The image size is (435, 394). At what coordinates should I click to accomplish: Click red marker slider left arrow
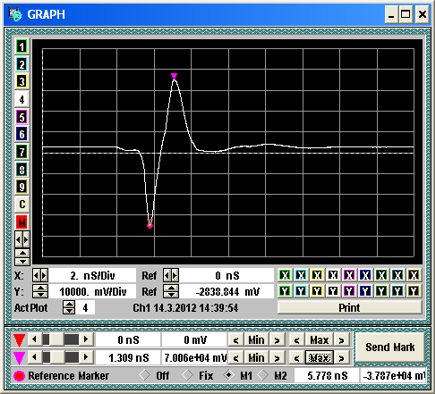tap(34, 340)
